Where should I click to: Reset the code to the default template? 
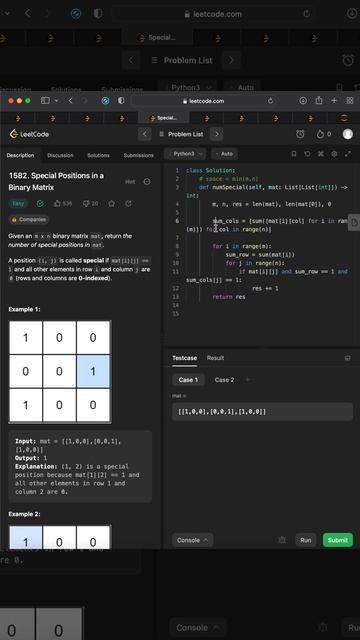(307, 154)
